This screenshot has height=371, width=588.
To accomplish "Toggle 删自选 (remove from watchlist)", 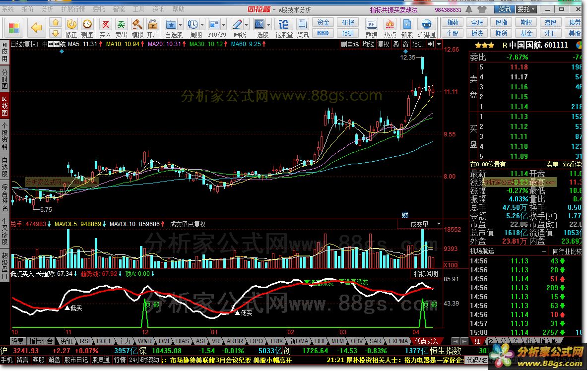I will (350, 44).
